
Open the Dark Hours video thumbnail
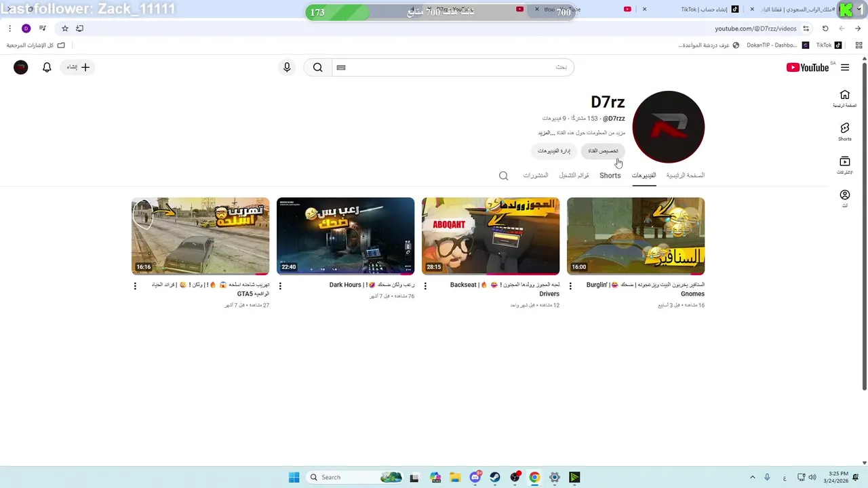[x=346, y=236]
